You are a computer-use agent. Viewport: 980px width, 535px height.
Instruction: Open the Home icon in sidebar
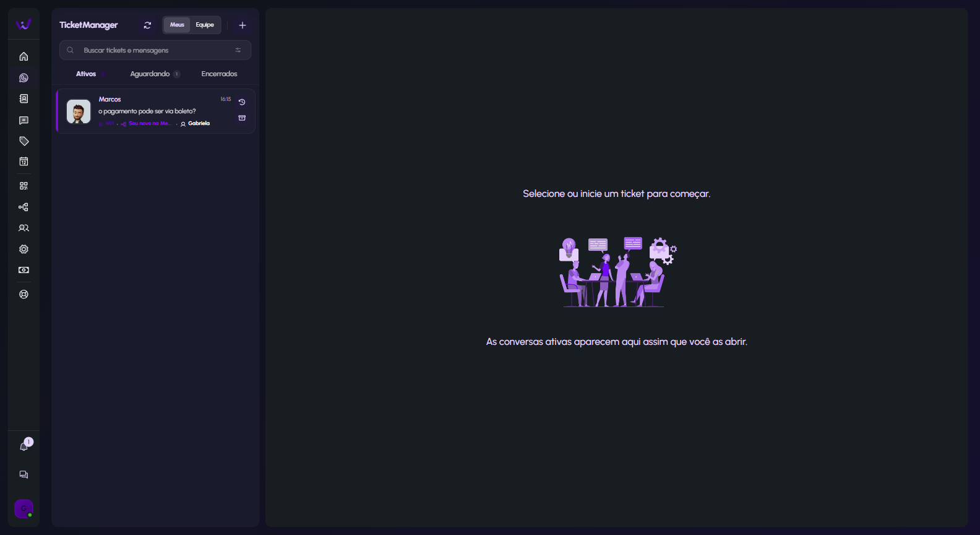[24, 56]
